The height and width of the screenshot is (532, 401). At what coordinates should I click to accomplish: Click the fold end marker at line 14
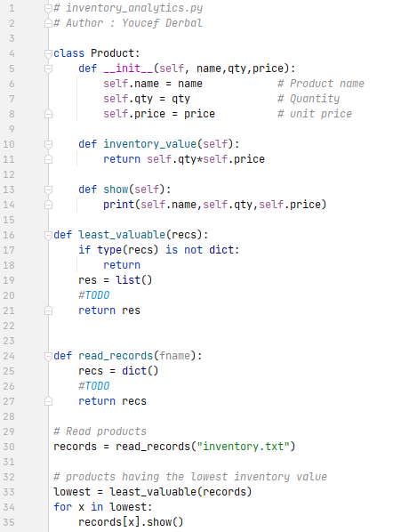(49, 205)
